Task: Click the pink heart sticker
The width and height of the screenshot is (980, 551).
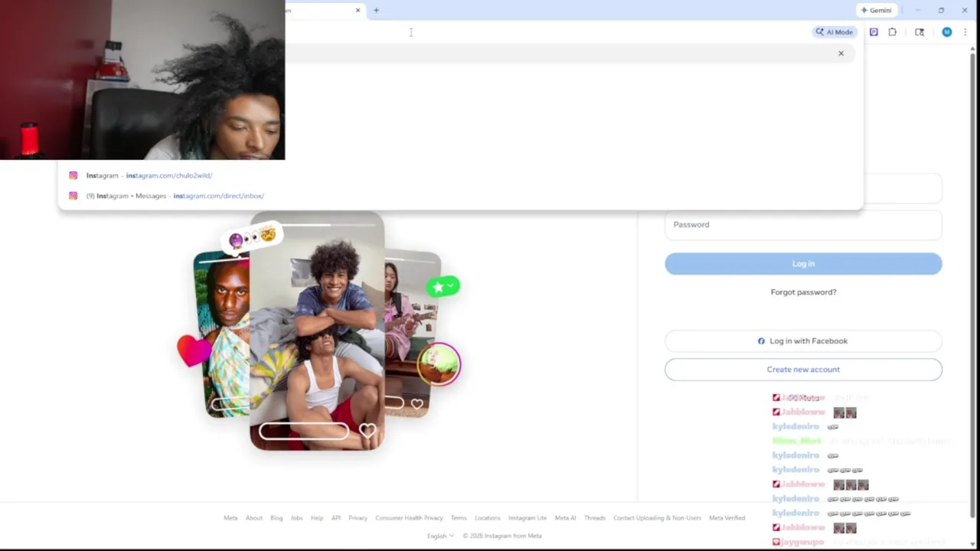Action: pos(194,350)
